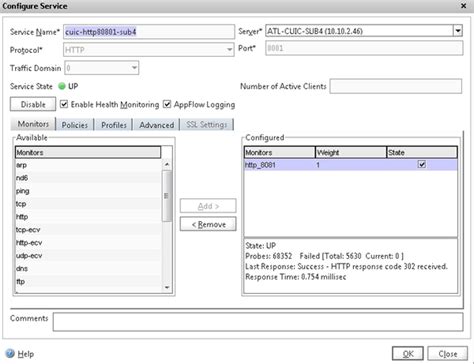Click the scroll down arrow in Available list
The image size is (474, 364).
coord(167,287)
